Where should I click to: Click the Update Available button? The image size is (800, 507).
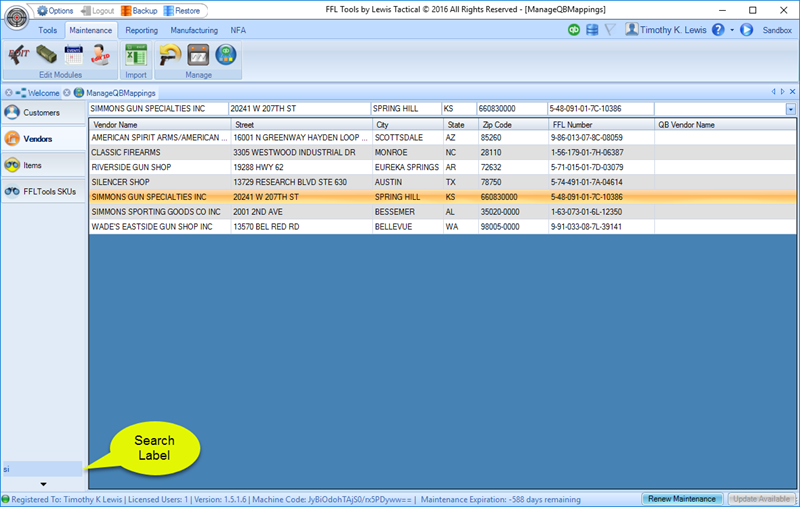[x=762, y=499]
